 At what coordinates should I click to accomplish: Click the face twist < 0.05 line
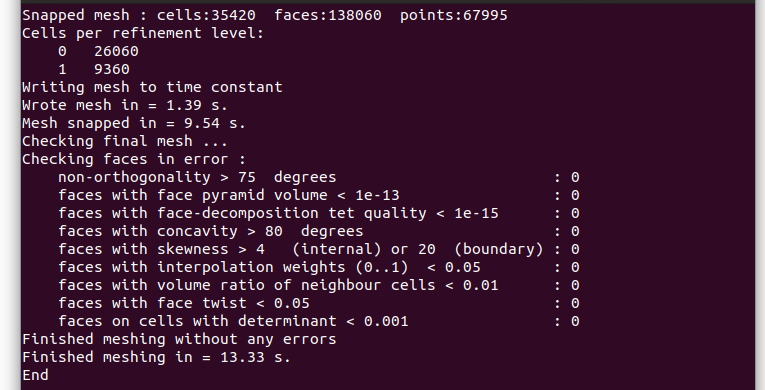tap(319, 303)
